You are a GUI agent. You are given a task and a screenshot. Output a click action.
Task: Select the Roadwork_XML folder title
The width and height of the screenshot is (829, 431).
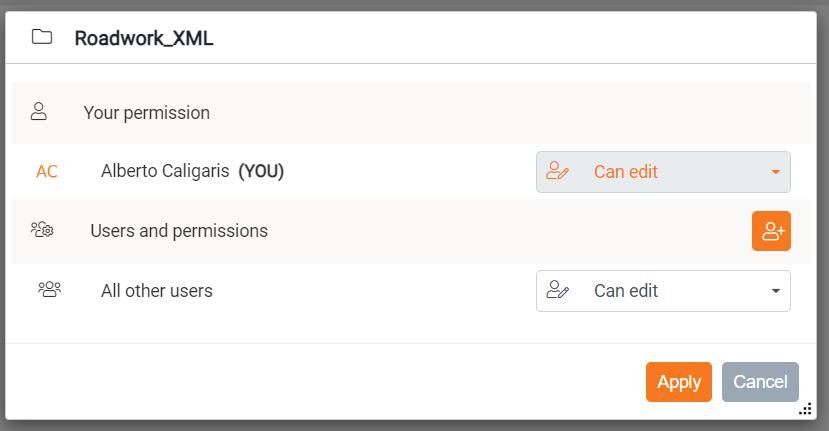pos(144,39)
